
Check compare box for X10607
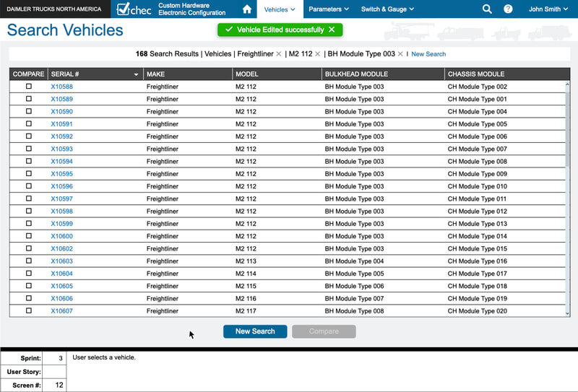tap(29, 310)
